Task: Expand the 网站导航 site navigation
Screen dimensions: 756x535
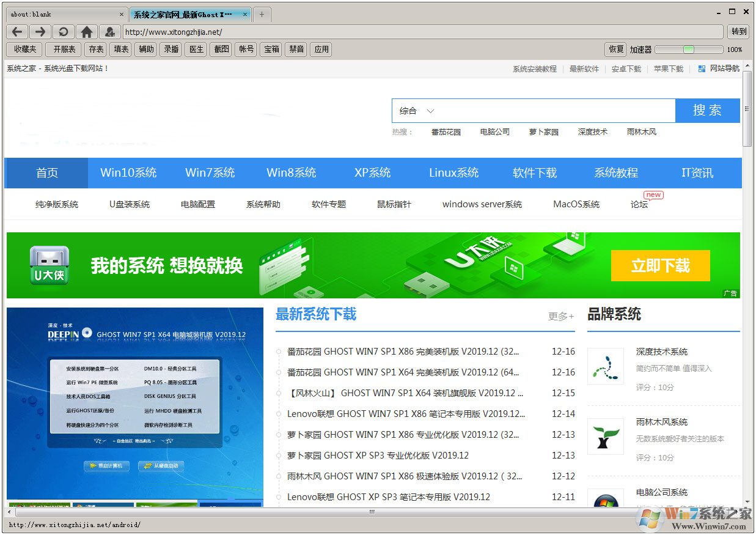Action: coord(726,68)
